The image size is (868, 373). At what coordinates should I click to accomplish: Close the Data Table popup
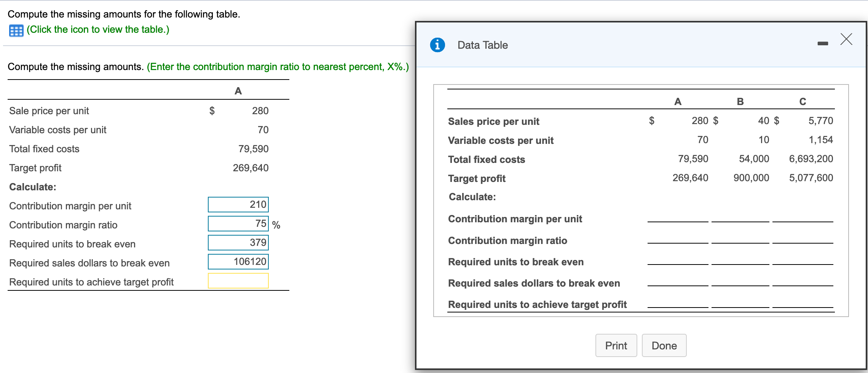846,39
